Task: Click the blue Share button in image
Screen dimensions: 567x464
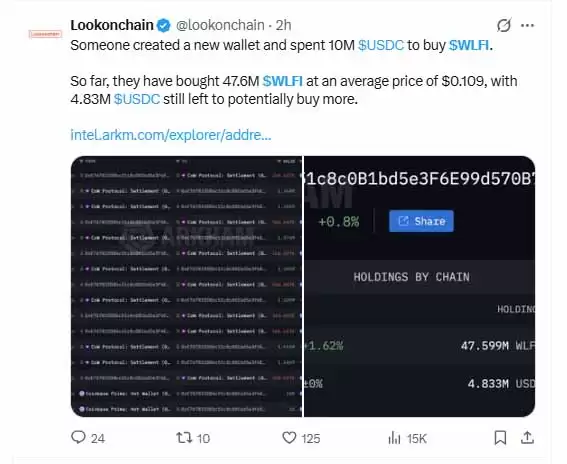Action: pos(421,221)
